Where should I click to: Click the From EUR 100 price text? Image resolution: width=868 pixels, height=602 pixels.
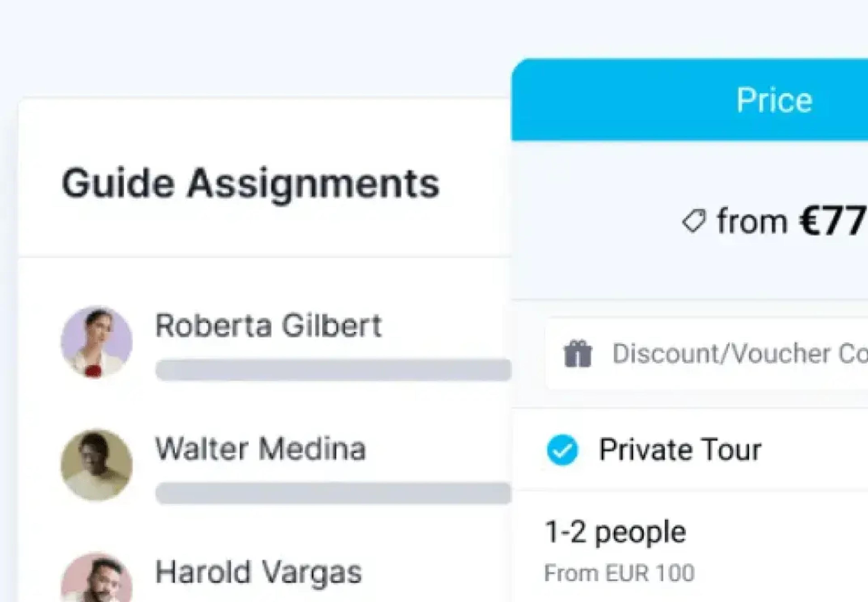[x=619, y=573]
